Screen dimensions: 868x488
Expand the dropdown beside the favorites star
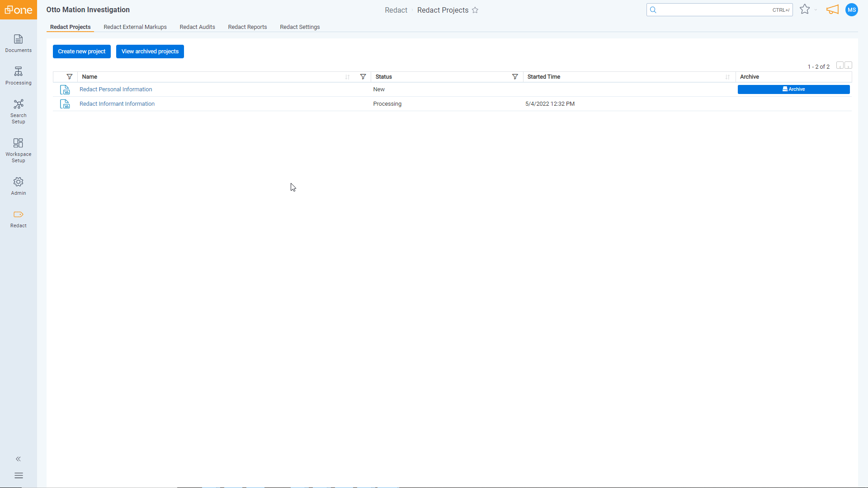click(815, 10)
